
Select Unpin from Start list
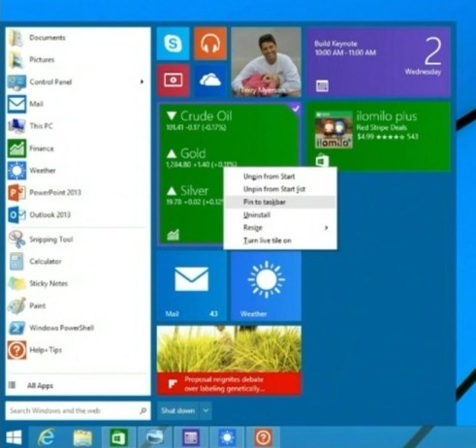tap(280, 189)
